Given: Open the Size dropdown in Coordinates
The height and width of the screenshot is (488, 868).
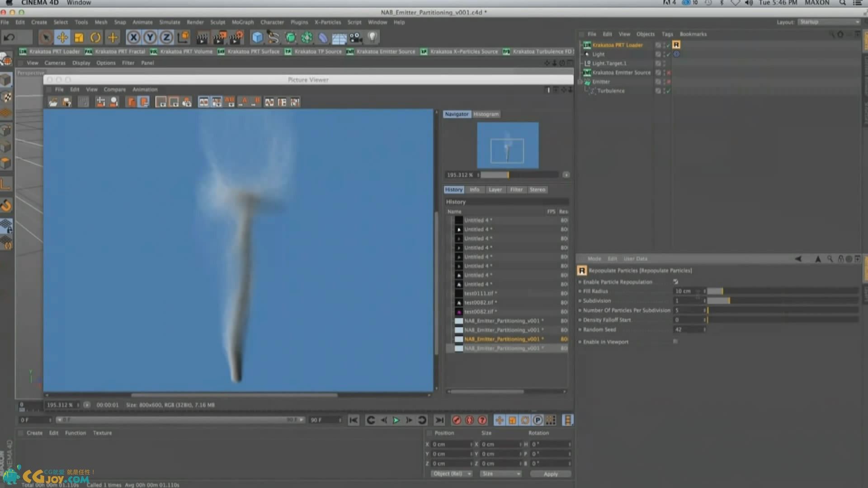Looking at the screenshot, I should pos(501,474).
